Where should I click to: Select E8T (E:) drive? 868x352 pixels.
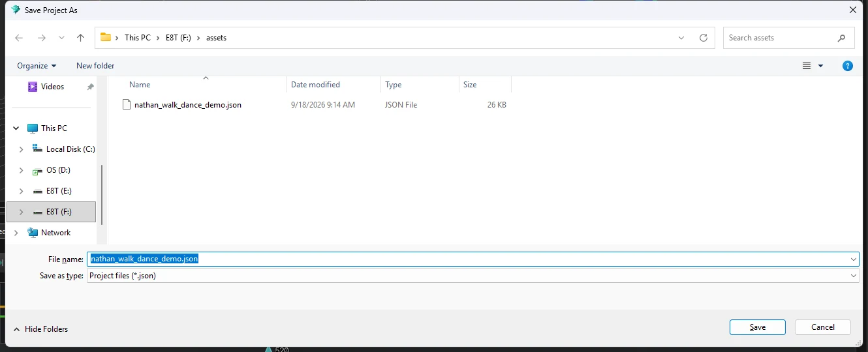[x=59, y=191]
